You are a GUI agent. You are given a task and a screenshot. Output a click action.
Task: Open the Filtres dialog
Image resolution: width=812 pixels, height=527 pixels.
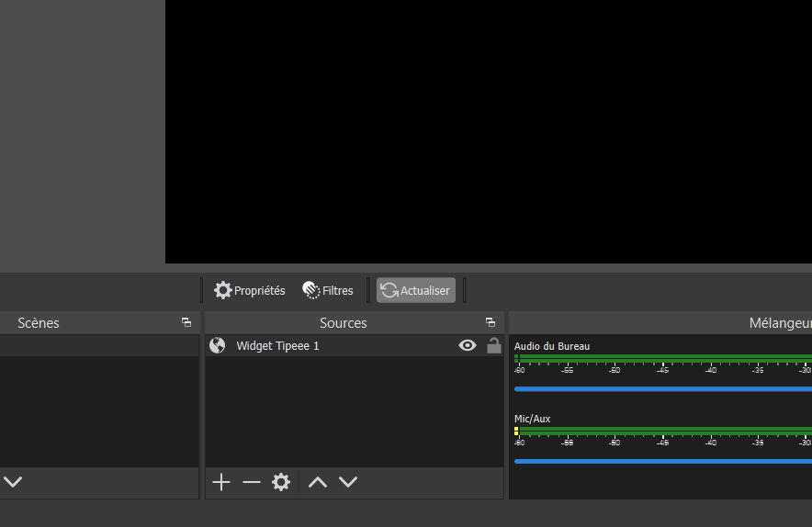pyautogui.click(x=328, y=290)
